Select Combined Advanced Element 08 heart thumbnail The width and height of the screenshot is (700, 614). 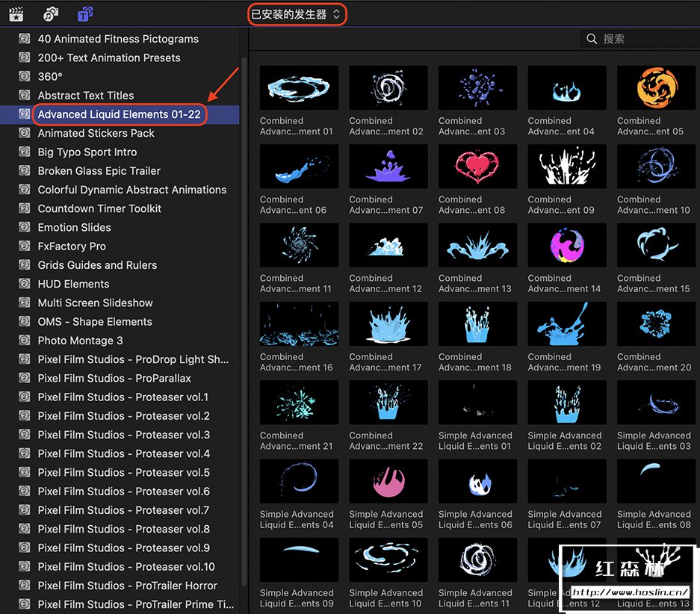477,166
